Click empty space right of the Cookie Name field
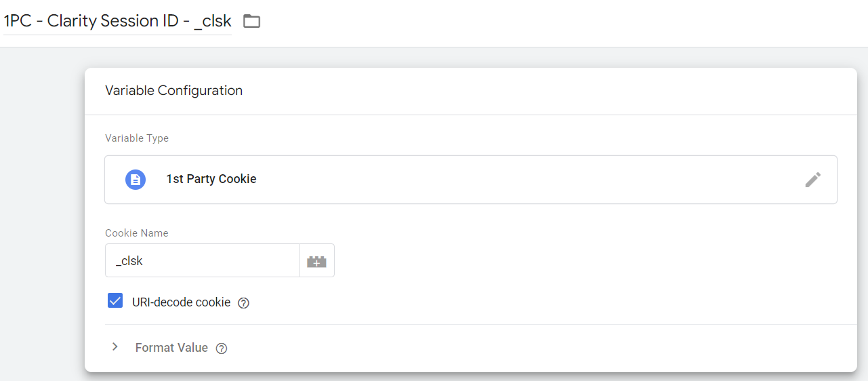Image resolution: width=868 pixels, height=381 pixels. click(x=576, y=261)
